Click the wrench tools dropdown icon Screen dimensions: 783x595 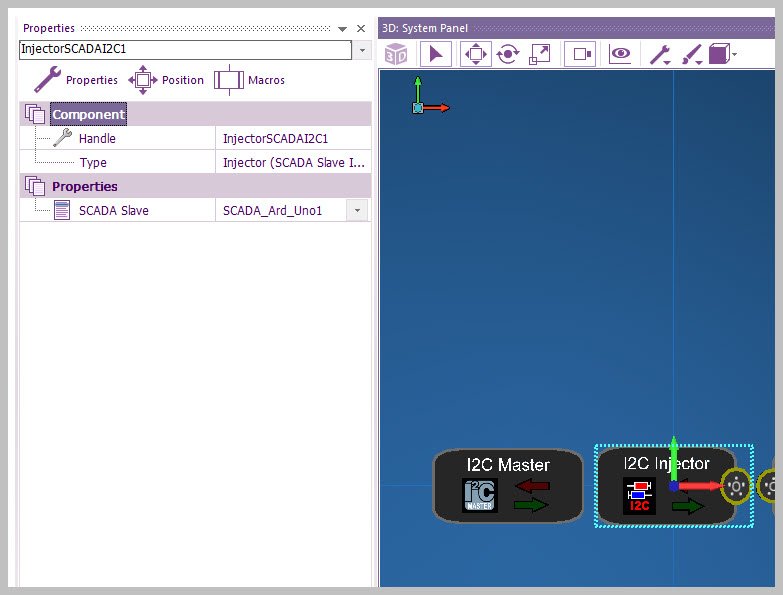coord(660,54)
